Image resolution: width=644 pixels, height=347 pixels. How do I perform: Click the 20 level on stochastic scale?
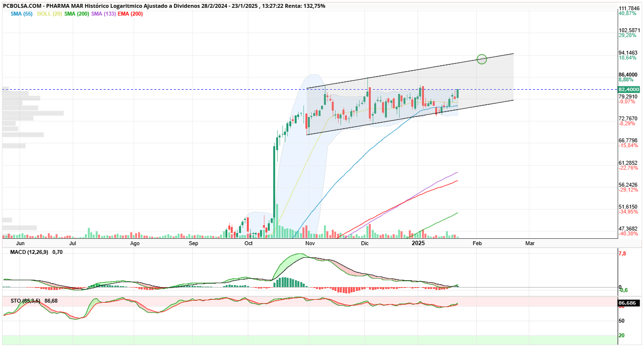pyautogui.click(x=622, y=335)
